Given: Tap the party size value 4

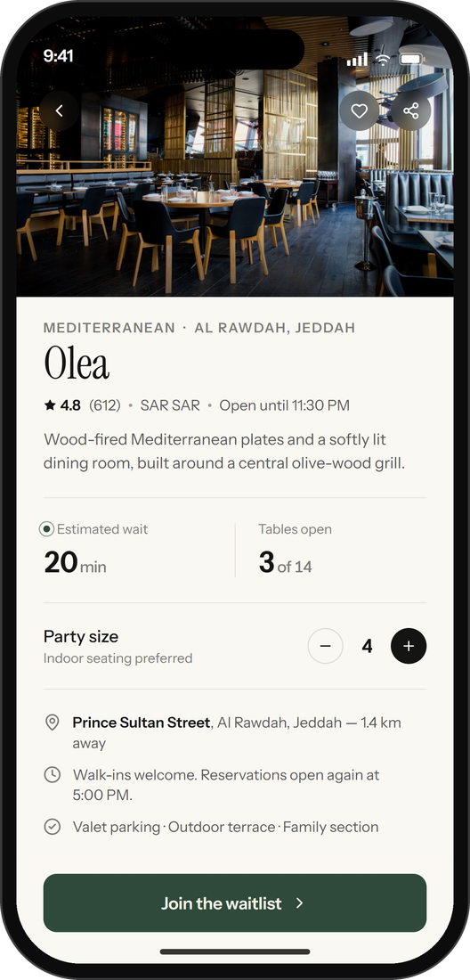Looking at the screenshot, I should point(367,646).
